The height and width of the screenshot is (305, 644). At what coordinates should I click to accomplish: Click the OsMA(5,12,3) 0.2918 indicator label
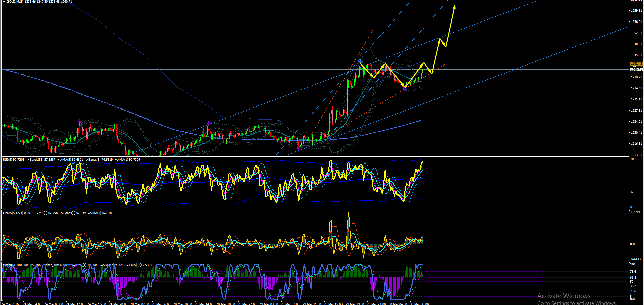18,213
